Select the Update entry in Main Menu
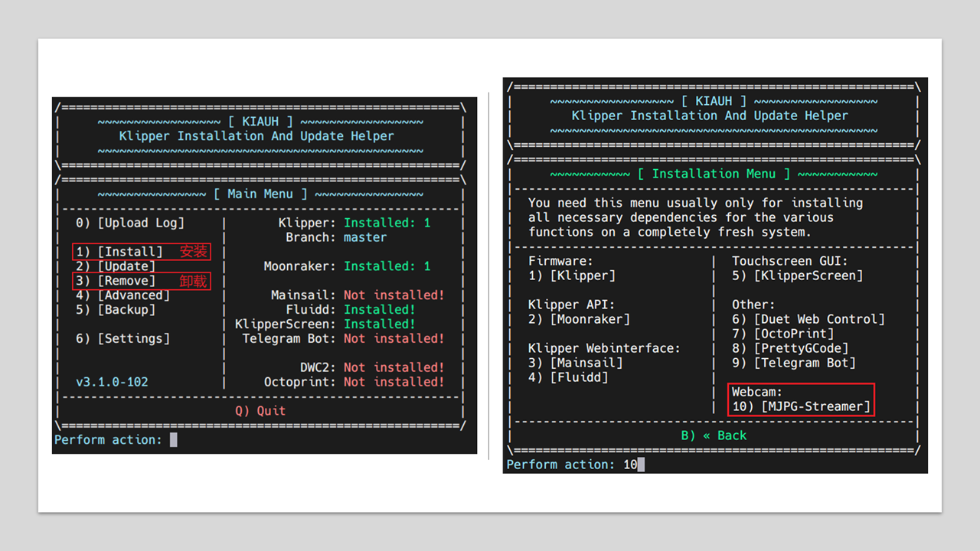 (x=116, y=266)
